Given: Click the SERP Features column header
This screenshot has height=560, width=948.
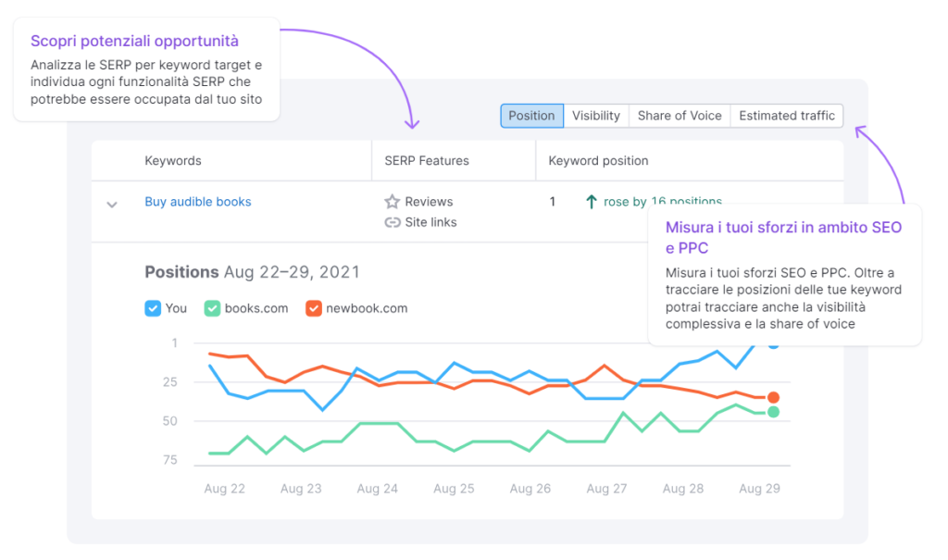Looking at the screenshot, I should point(426,160).
